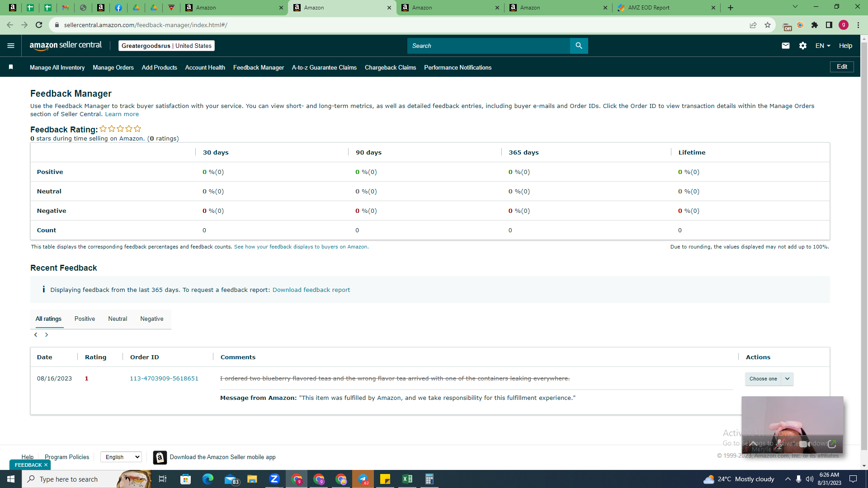Screen dimensions: 868x488
Task: Switch to the pinned Gmail tab
Action: [66, 8]
